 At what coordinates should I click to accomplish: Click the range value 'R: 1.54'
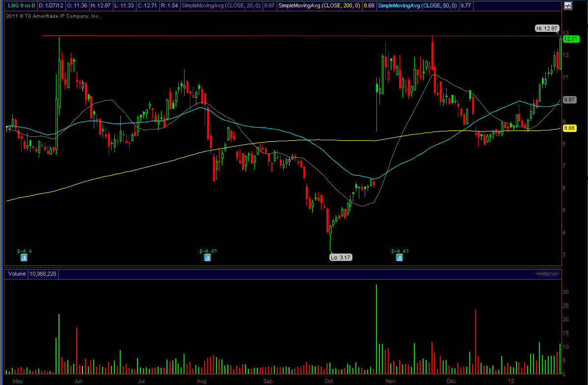[x=169, y=5]
